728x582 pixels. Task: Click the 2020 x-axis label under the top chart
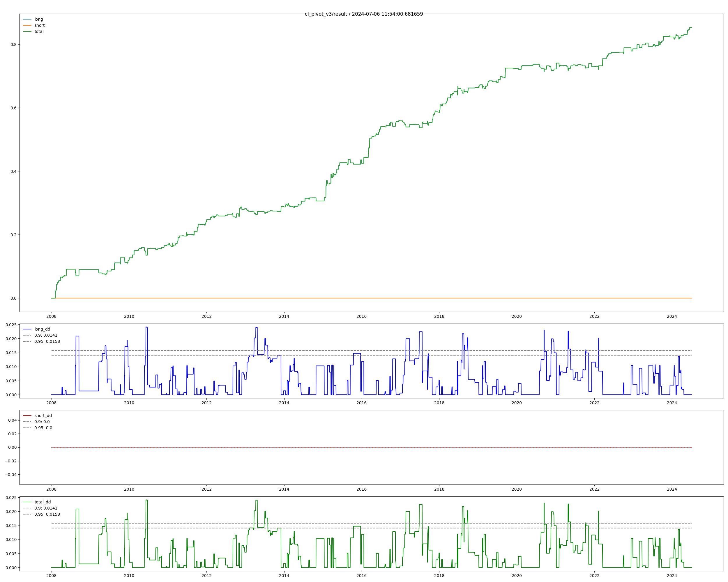pos(517,317)
